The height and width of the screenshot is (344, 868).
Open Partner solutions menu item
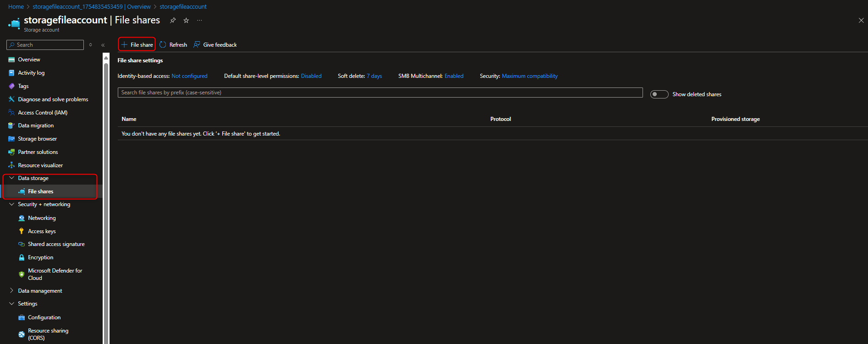38,152
